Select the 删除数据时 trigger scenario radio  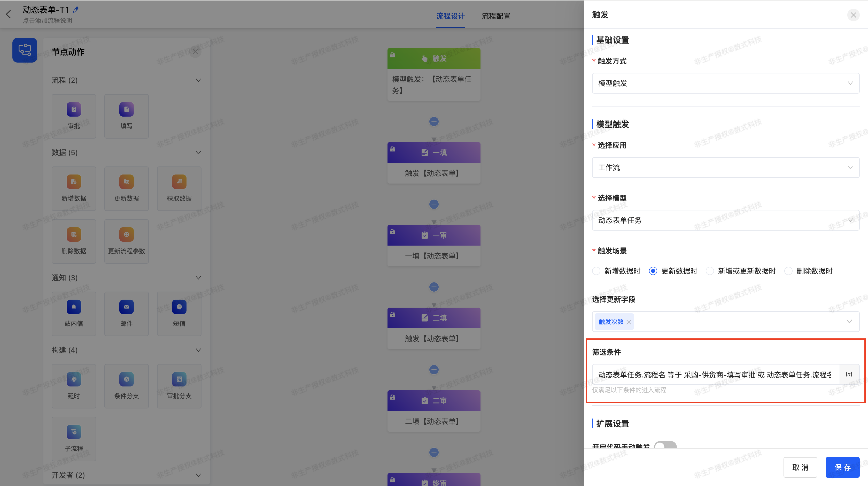coord(788,271)
